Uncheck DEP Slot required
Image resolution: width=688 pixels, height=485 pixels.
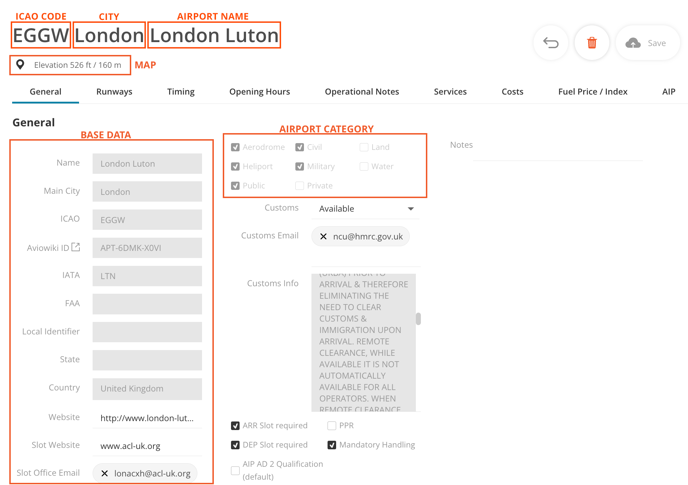pyautogui.click(x=235, y=445)
